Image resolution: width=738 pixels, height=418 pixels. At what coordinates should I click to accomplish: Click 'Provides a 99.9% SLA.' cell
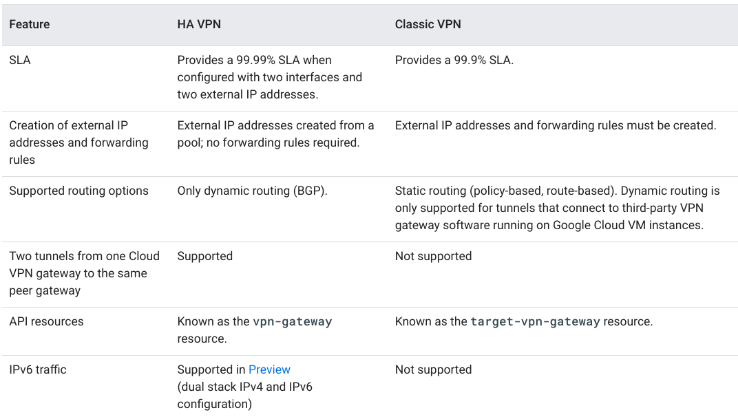click(454, 60)
